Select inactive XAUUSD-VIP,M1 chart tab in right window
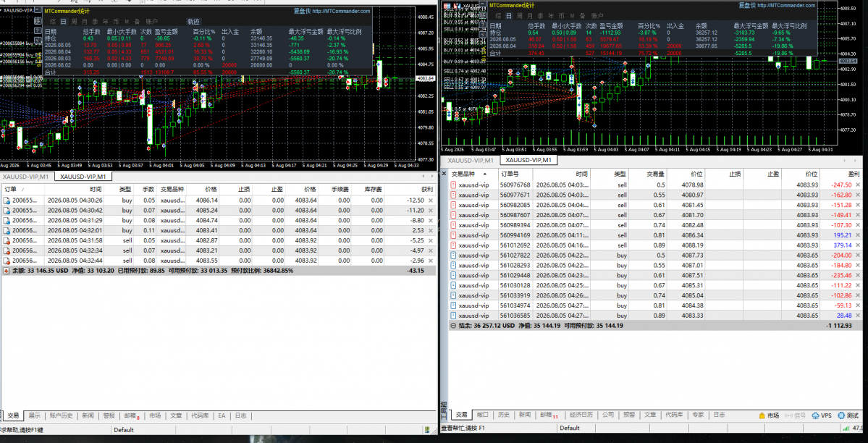Viewport: 868px width, 443px height. [471, 160]
